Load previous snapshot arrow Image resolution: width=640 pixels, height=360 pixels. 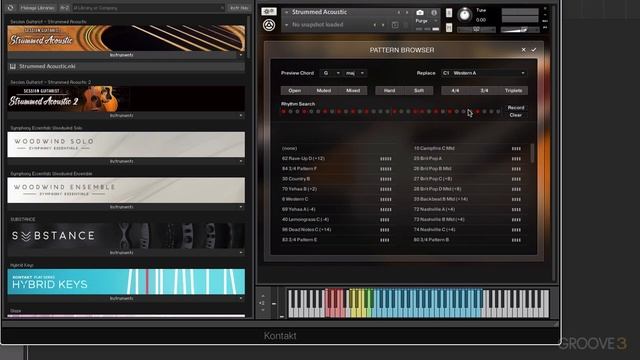375,25
